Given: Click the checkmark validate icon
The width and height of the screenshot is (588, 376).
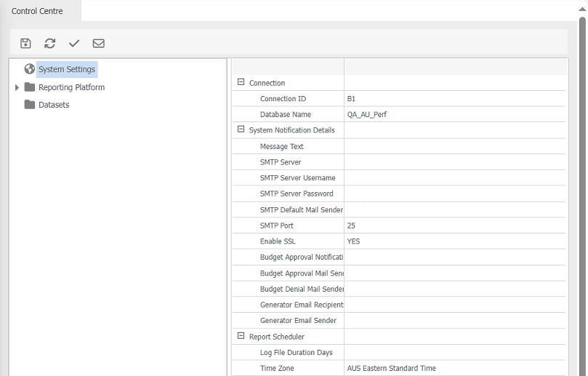Looking at the screenshot, I should [x=74, y=44].
